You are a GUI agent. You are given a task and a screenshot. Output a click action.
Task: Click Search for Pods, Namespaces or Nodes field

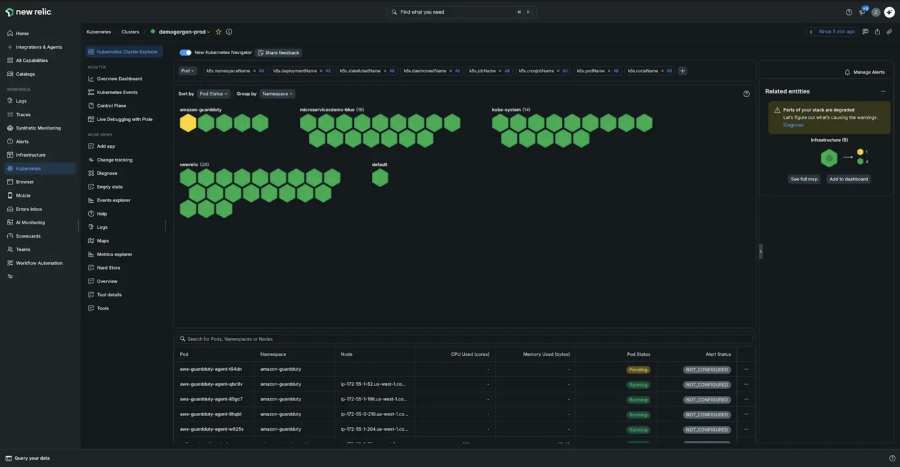point(464,339)
